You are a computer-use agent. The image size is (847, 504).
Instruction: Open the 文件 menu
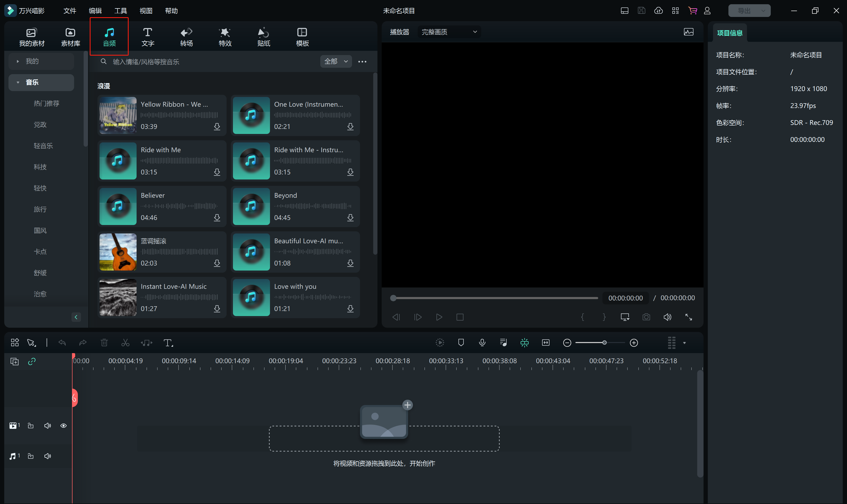70,11
